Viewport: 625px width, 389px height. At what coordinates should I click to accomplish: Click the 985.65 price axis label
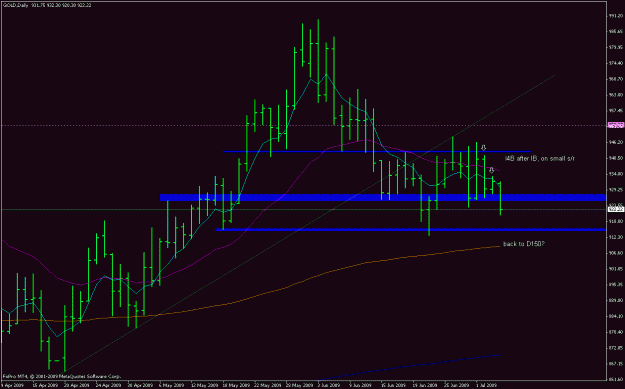(617, 31)
